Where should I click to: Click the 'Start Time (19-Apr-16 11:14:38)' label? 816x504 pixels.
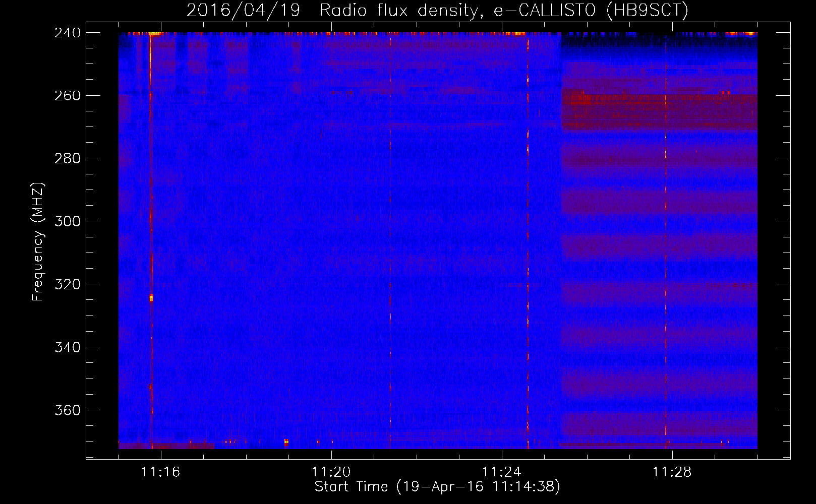[437, 487]
